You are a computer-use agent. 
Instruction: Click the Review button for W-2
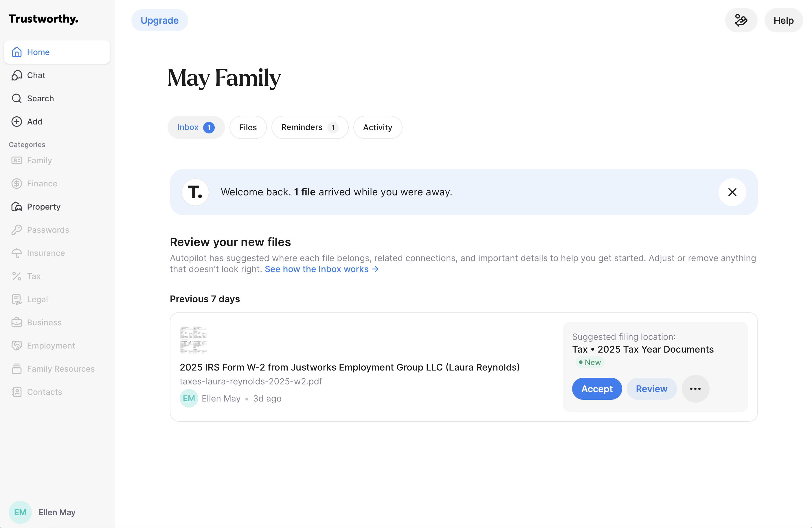[x=651, y=389]
